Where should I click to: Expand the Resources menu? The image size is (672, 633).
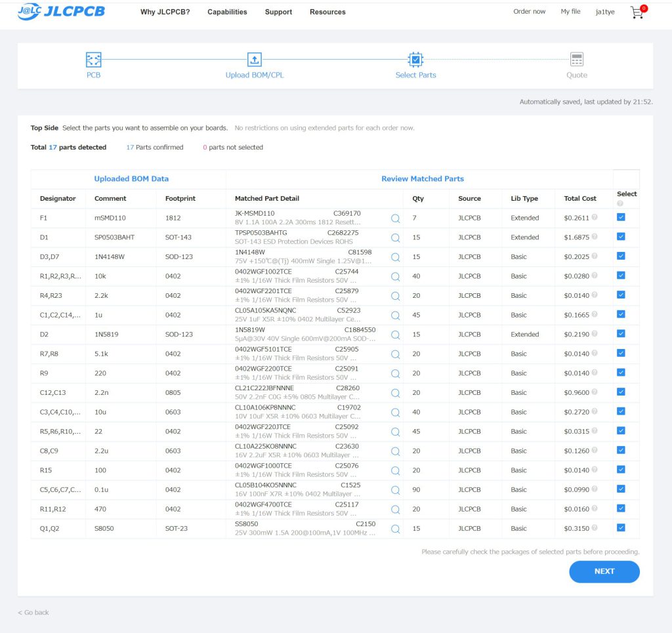(x=327, y=12)
